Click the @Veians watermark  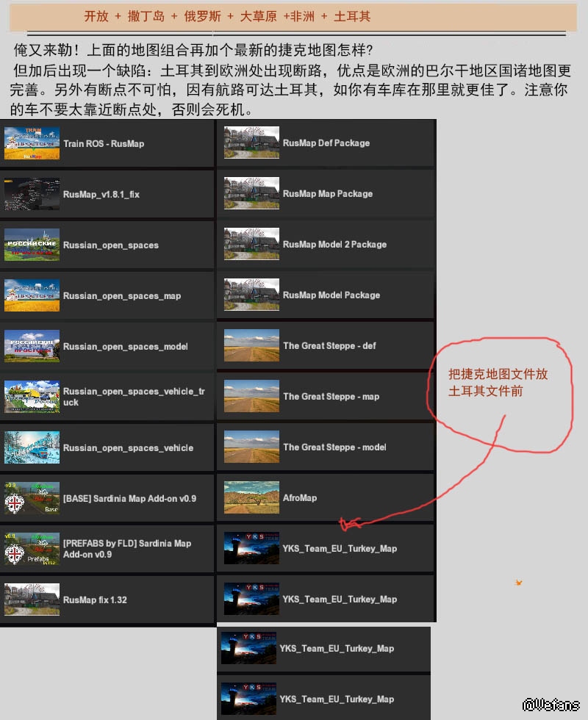coord(551,705)
